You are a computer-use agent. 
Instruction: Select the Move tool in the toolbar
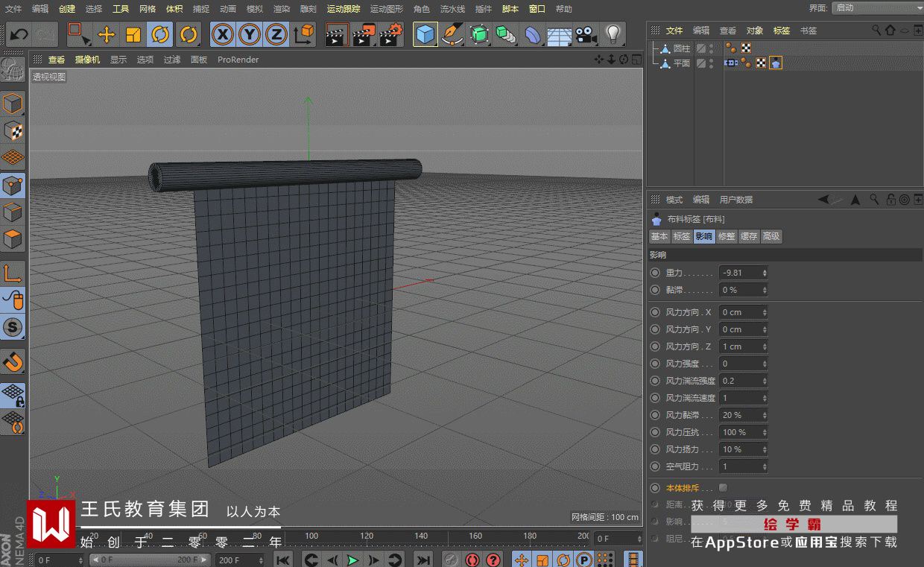[x=107, y=35]
